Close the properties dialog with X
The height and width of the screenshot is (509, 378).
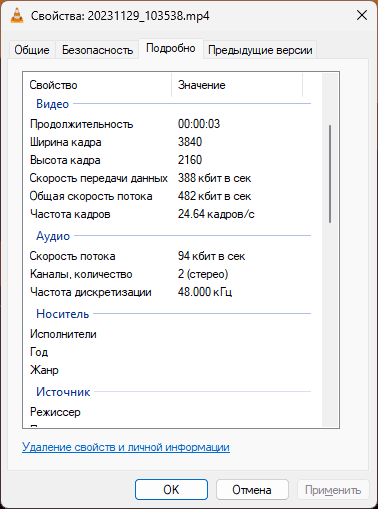point(362,15)
